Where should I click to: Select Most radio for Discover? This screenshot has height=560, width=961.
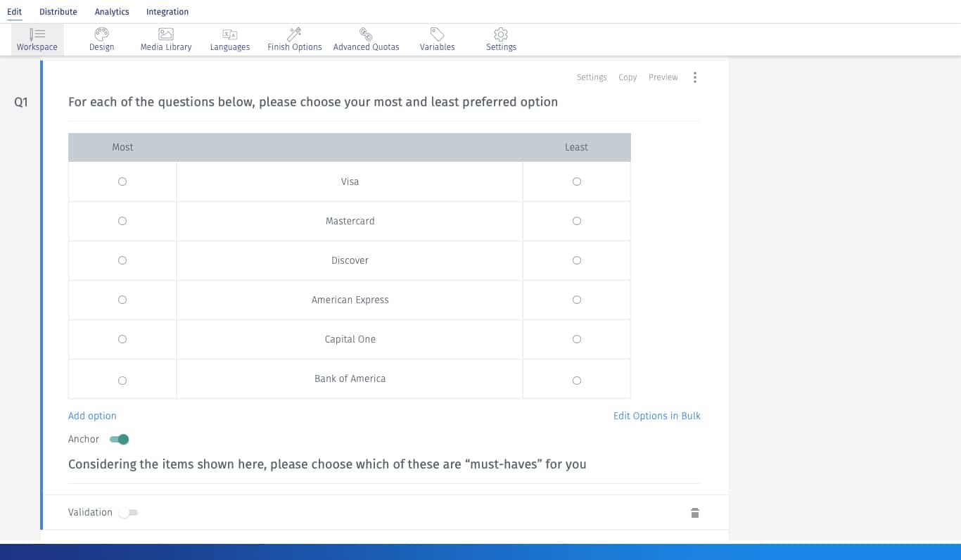tap(122, 260)
